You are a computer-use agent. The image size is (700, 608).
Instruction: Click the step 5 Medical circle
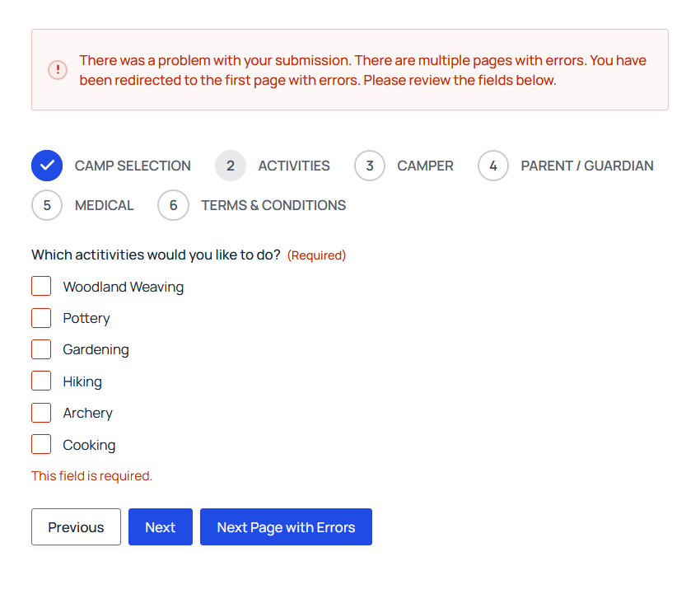pyautogui.click(x=47, y=205)
